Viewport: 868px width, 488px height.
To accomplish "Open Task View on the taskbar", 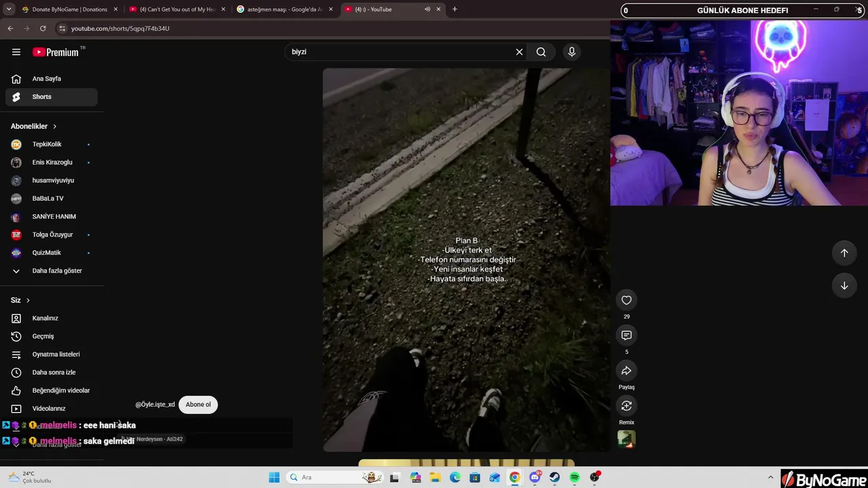I will 395,477.
